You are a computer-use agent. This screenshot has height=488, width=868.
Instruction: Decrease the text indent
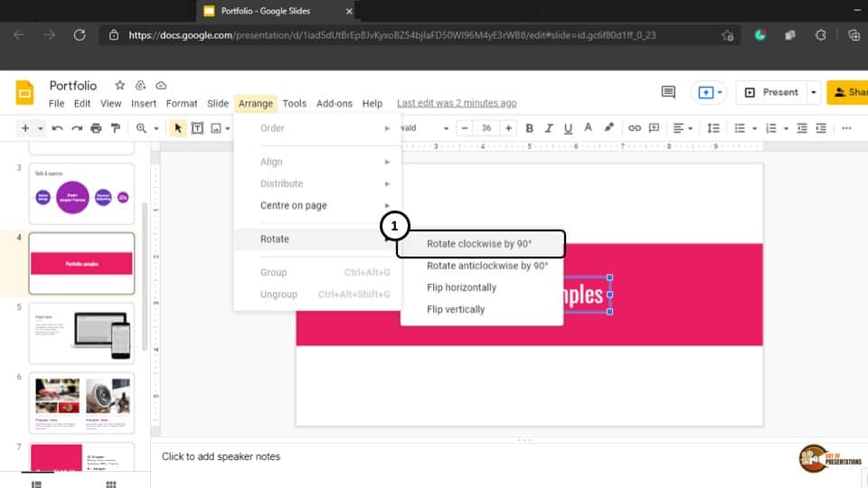(802, 128)
